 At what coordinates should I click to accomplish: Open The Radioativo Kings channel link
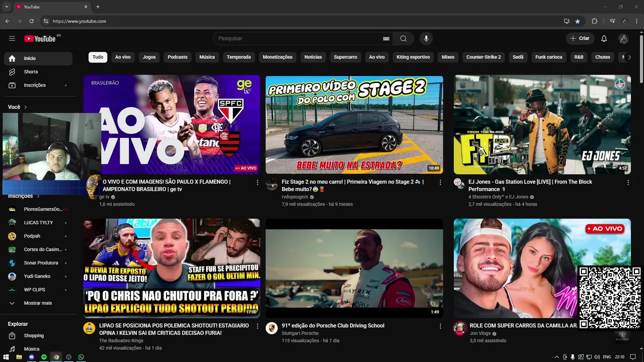coord(121,341)
